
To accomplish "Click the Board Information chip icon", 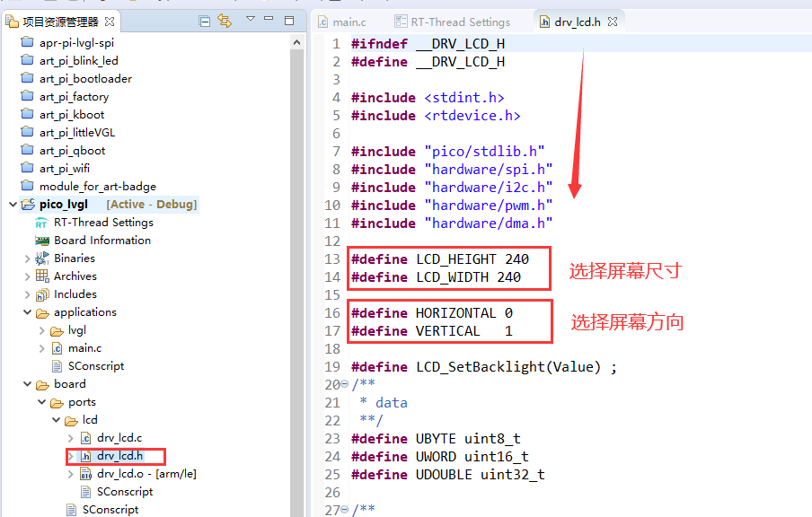I will (41, 241).
